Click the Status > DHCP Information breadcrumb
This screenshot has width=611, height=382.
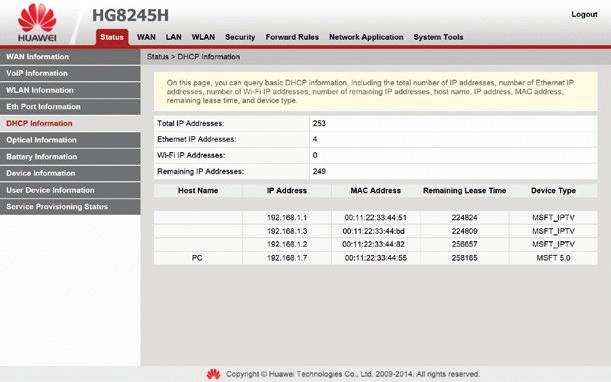pyautogui.click(x=193, y=57)
